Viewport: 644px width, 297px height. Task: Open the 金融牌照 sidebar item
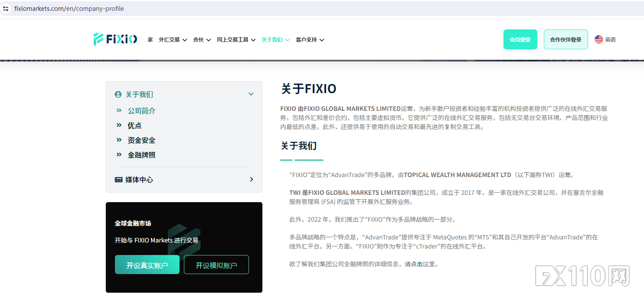[x=141, y=155]
